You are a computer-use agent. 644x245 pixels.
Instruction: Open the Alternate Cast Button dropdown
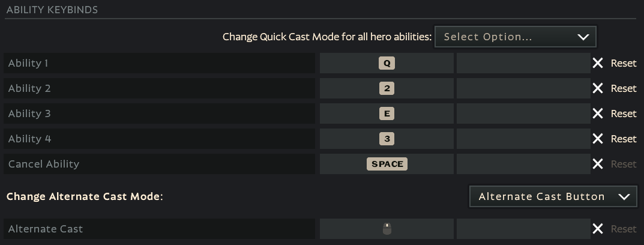pos(553,196)
